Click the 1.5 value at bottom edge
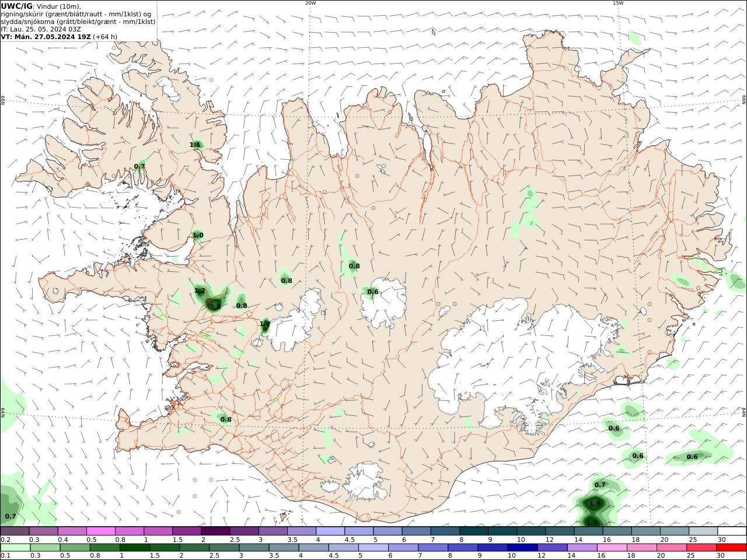 click(x=592, y=523)
